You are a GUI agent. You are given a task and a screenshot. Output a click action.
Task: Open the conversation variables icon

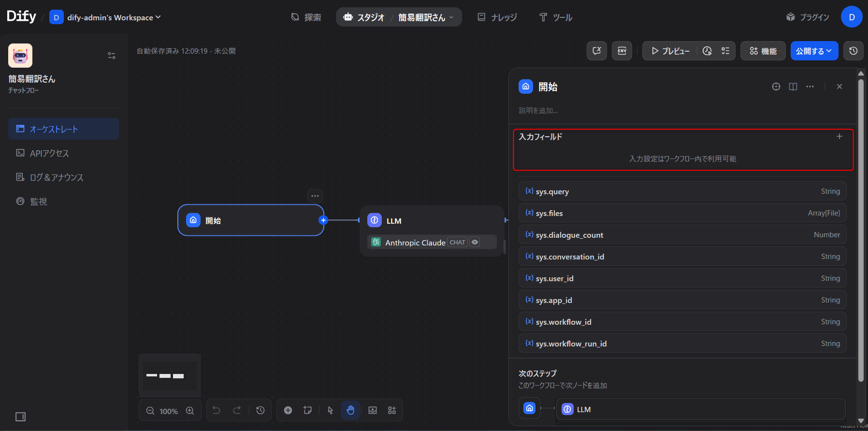(x=597, y=51)
